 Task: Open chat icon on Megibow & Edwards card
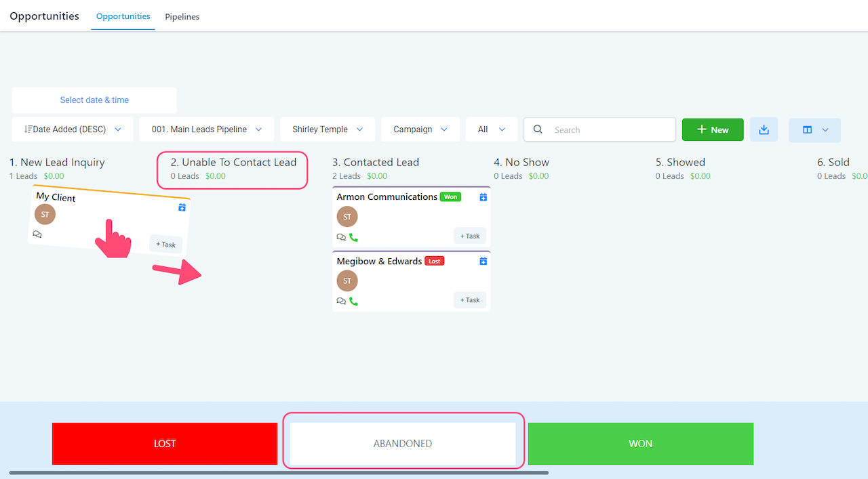(341, 301)
